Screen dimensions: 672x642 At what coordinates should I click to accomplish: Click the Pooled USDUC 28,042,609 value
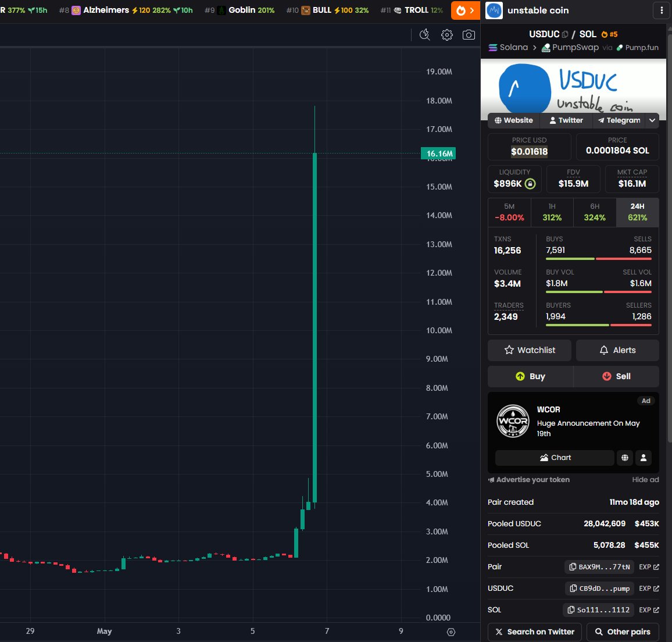pos(605,524)
